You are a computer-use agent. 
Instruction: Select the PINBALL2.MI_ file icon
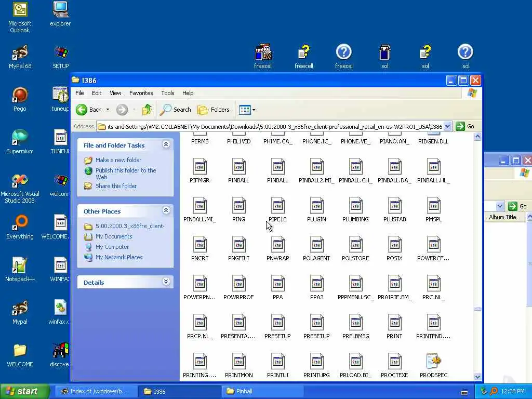click(316, 167)
